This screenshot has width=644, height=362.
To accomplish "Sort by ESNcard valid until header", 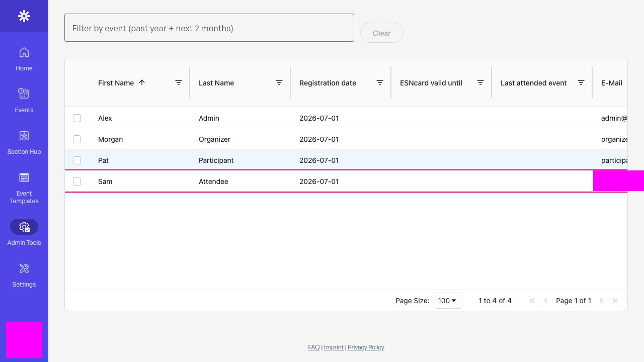I will click(431, 83).
